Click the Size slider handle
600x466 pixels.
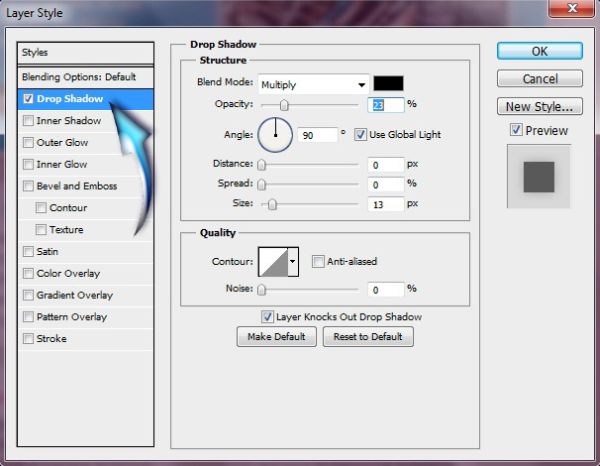272,204
